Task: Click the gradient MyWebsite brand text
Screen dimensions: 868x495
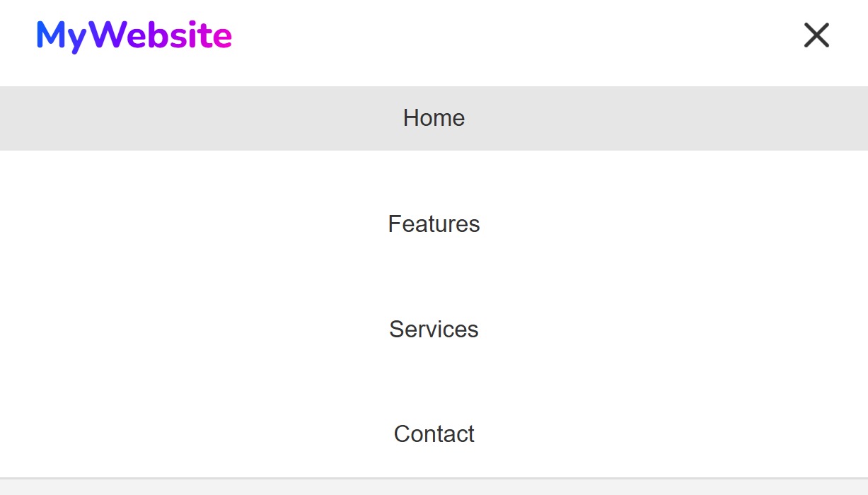Action: click(134, 35)
